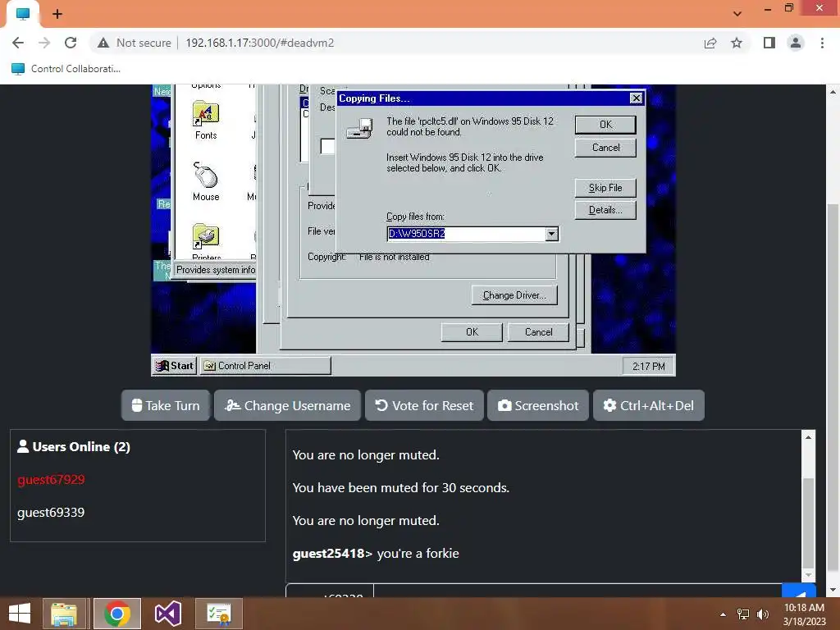Click the address bar URL

(x=260, y=43)
